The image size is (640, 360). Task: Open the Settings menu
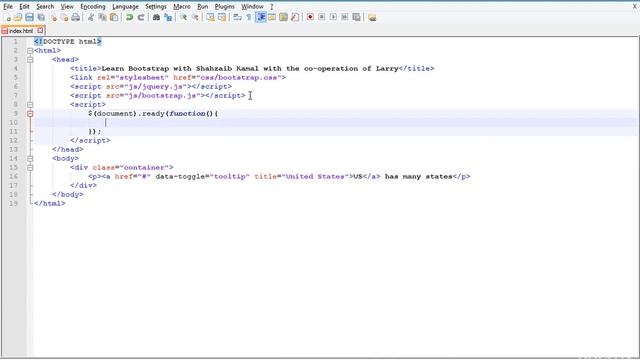pos(156,7)
